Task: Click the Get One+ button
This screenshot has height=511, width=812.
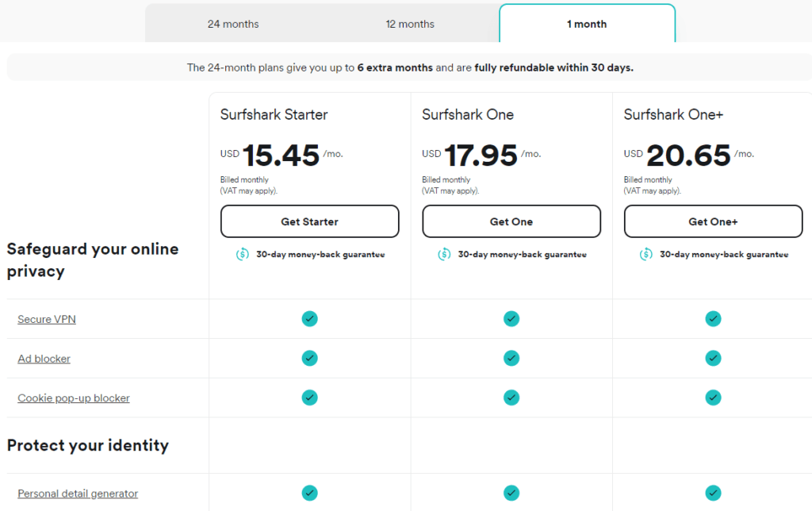Action: click(713, 221)
